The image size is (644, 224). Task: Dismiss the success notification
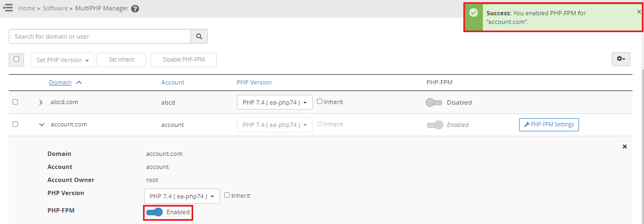pos(639,11)
